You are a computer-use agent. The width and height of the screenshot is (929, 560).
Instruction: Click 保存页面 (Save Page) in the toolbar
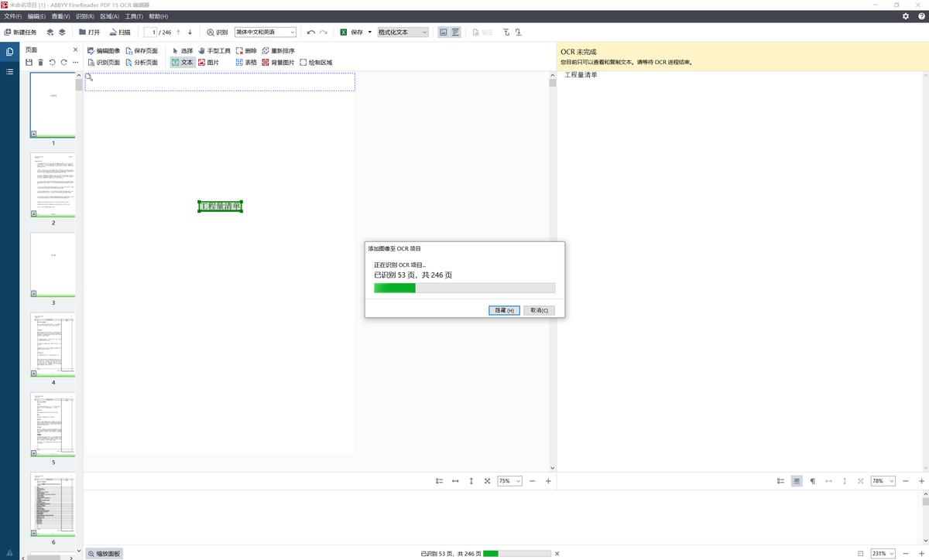pyautogui.click(x=142, y=51)
